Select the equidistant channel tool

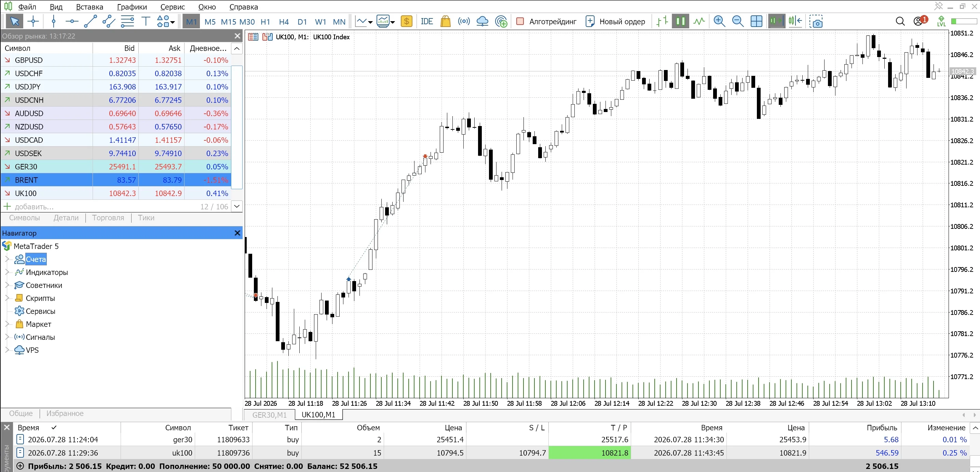(109, 21)
